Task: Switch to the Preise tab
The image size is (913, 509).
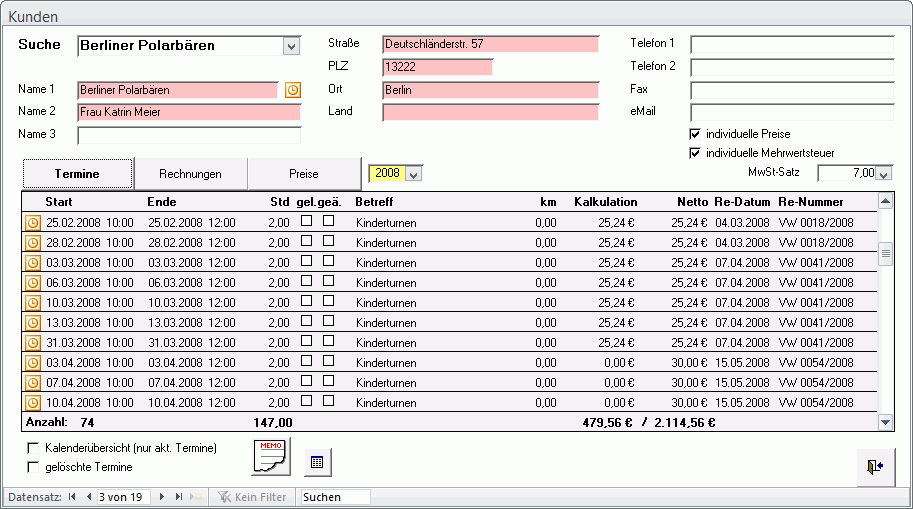Action: click(304, 174)
